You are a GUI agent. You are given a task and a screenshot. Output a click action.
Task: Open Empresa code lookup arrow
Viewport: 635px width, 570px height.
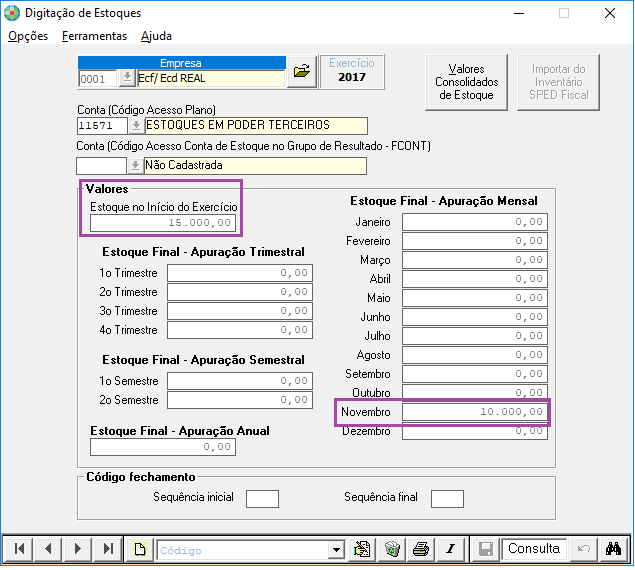(127, 78)
